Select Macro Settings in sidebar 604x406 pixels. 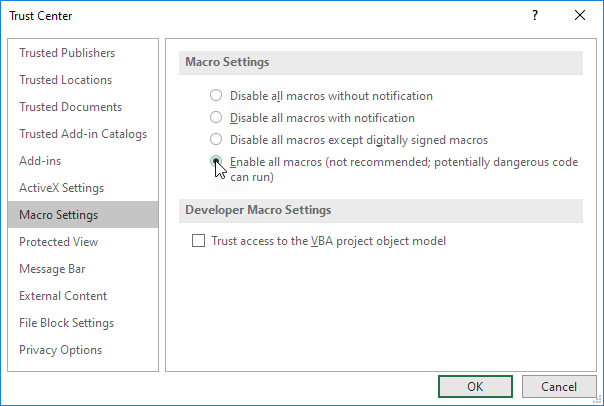click(58, 215)
